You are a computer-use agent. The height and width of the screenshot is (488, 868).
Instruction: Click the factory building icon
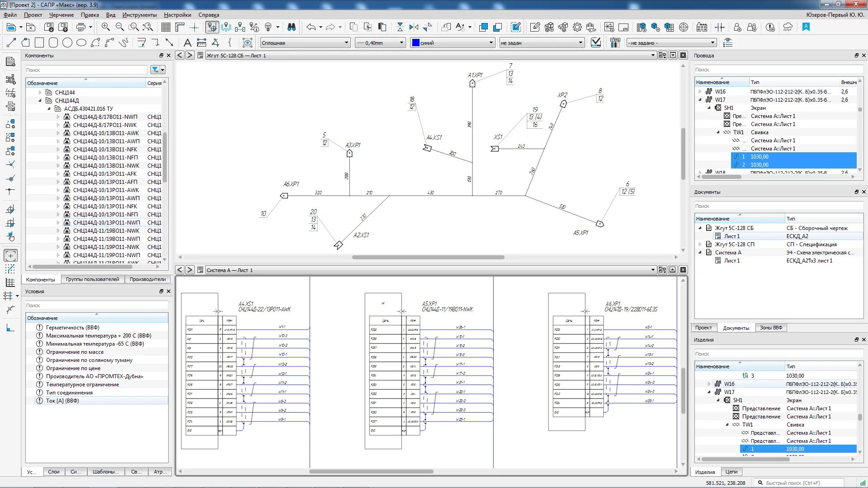point(702,28)
